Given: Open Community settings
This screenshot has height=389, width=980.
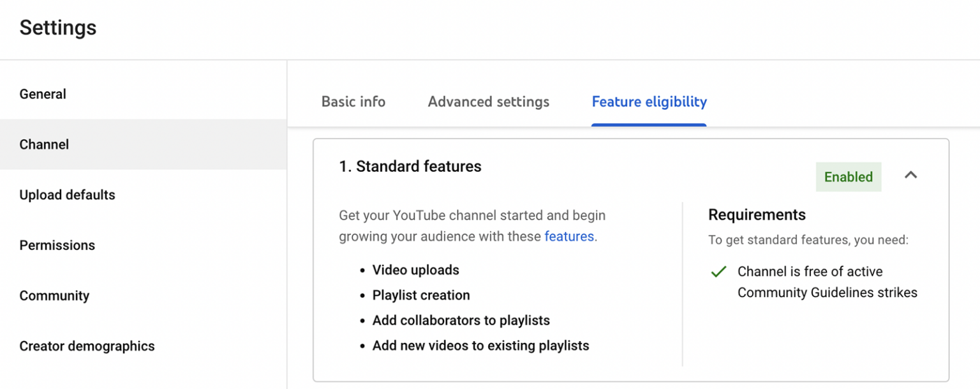Looking at the screenshot, I should 54,295.
